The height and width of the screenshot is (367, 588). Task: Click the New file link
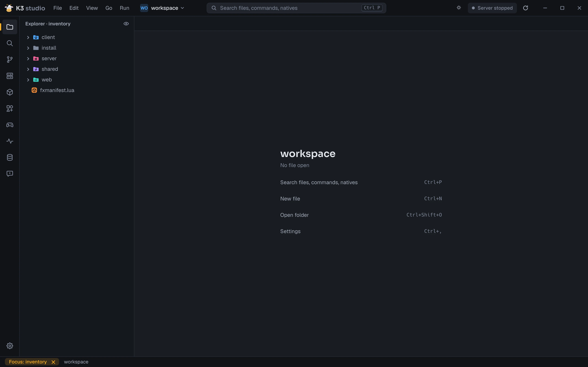point(290,199)
